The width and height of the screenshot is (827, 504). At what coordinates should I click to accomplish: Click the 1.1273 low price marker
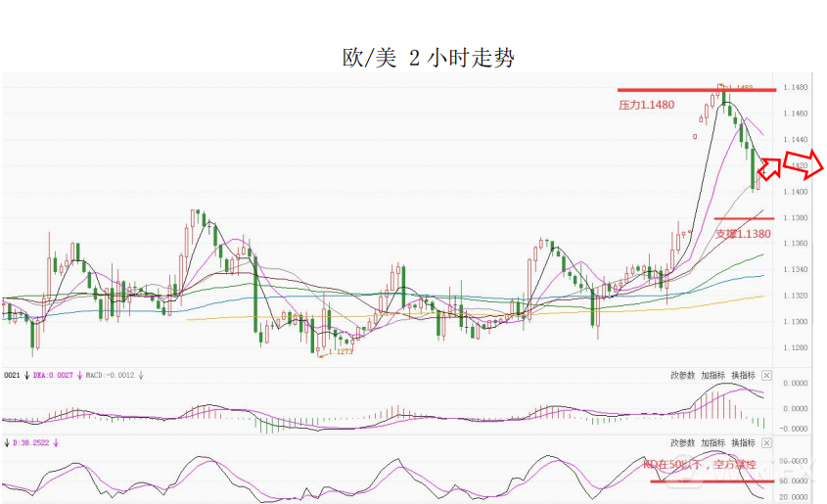(341, 351)
